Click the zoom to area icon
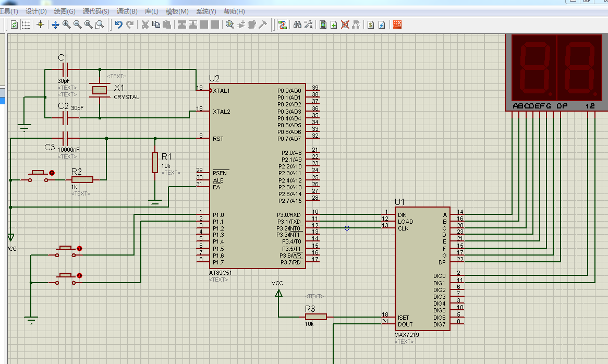The image size is (608, 364). (x=100, y=25)
